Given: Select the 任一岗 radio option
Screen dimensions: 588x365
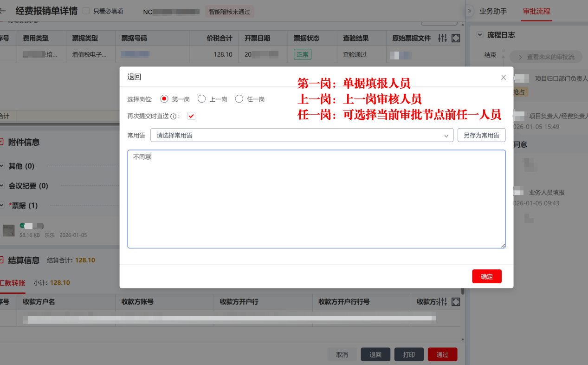Looking at the screenshot, I should click(x=239, y=99).
